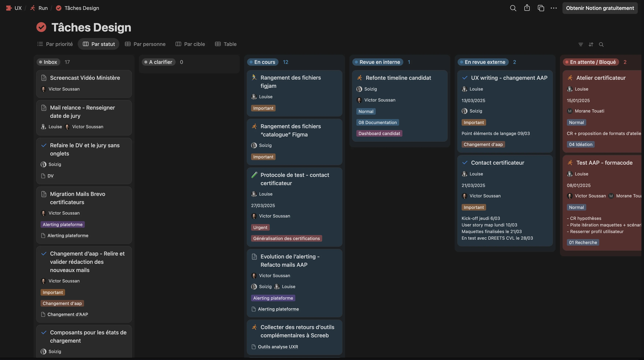Click the checkmark on "UX writing - changement AAP"
The image size is (644, 360).
[465, 78]
